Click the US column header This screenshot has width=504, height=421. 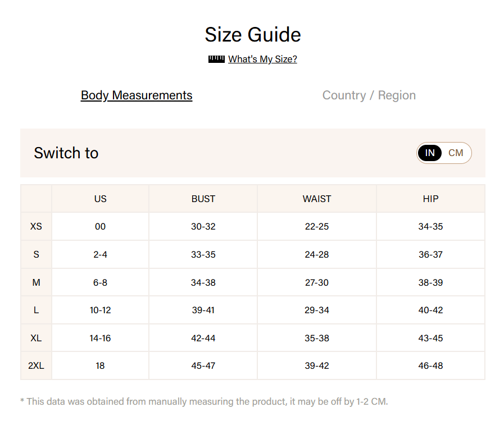click(100, 199)
